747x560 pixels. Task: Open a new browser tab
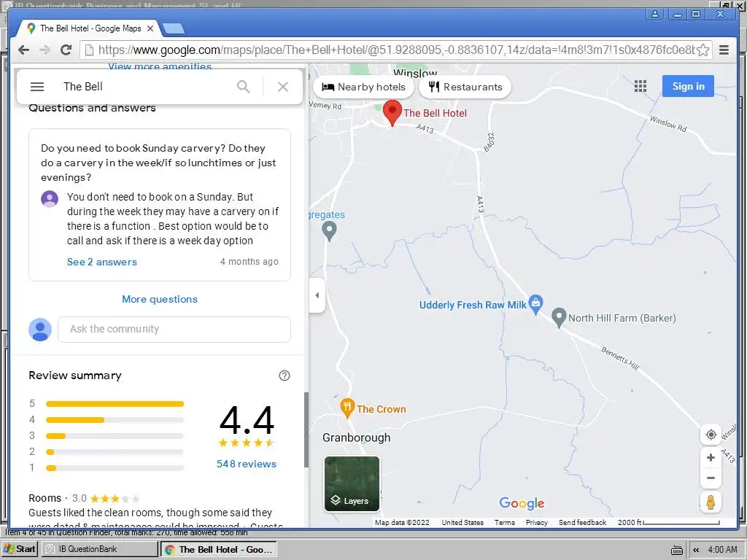tap(174, 29)
